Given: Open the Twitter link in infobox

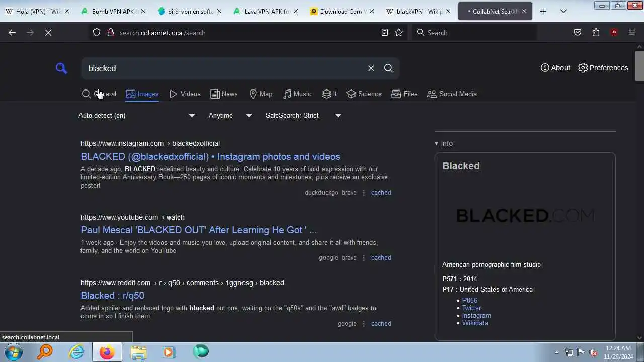Looking at the screenshot, I should [471, 308].
